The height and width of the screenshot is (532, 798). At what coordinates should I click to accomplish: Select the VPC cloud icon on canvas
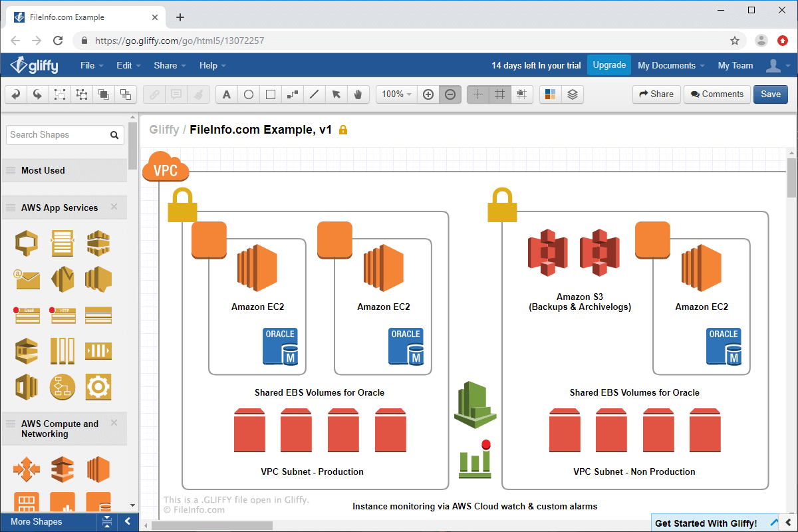click(x=166, y=166)
